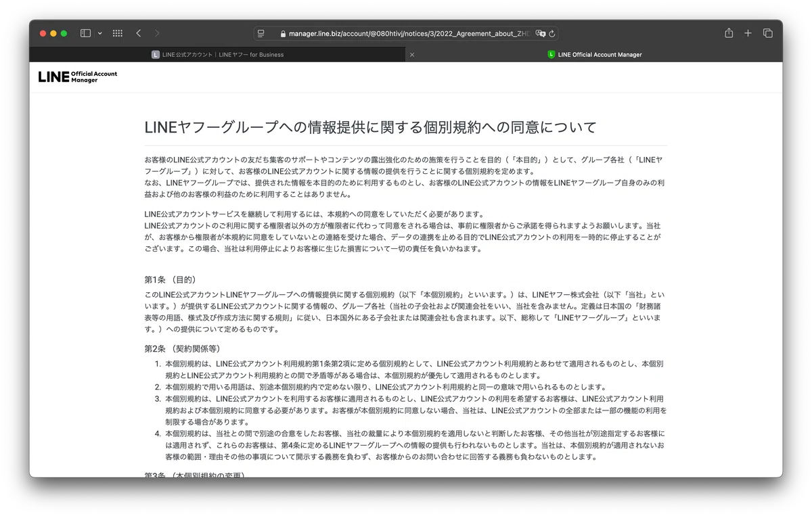Switch to LINE公式アカウント｜LINEヤフー for Business tab

[217, 55]
